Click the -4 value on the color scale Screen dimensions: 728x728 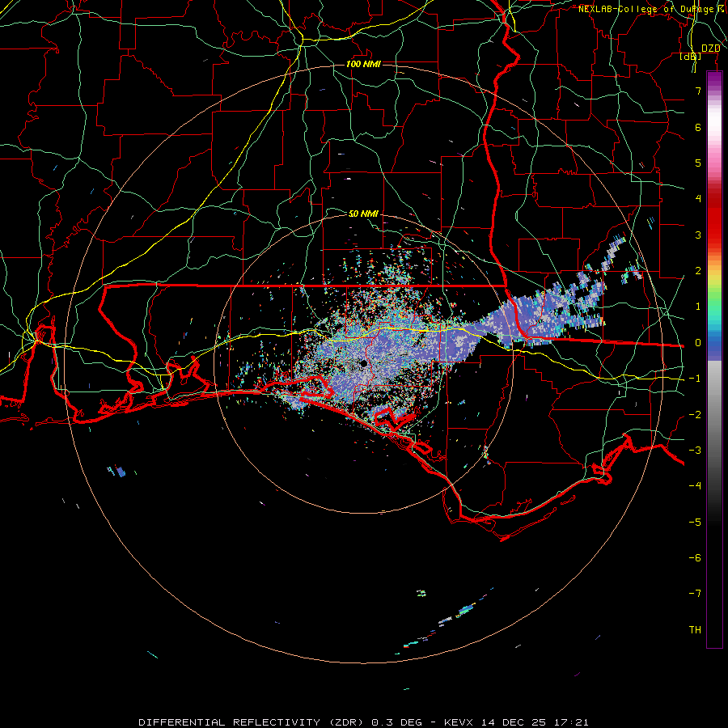coord(695,486)
